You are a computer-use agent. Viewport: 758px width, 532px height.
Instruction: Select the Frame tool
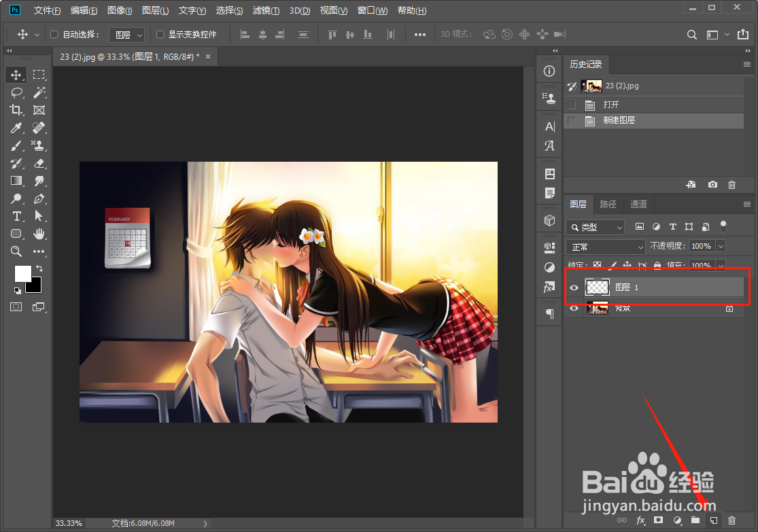[39, 110]
